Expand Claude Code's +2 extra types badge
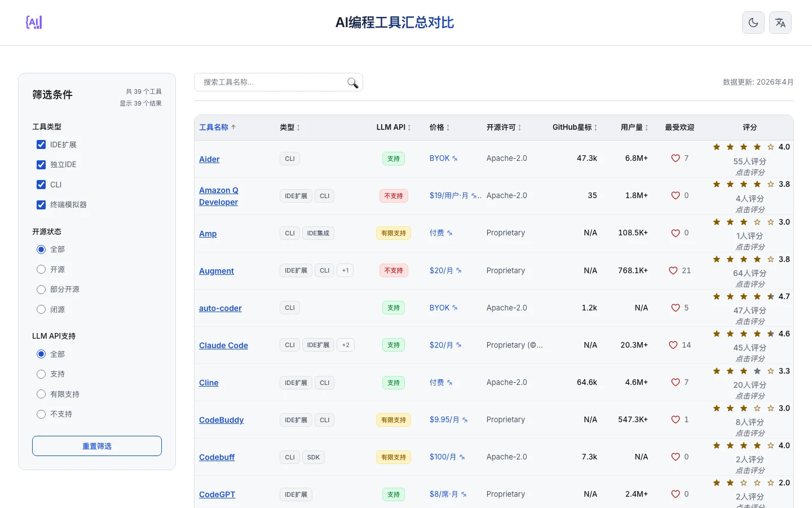 coord(346,345)
